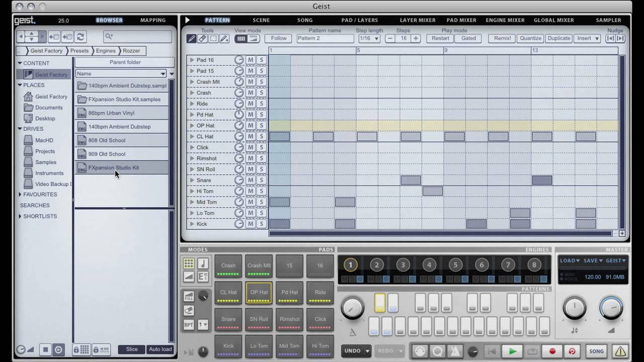Switch to the graph view mode icon
The height and width of the screenshot is (362, 644).
click(253, 39)
